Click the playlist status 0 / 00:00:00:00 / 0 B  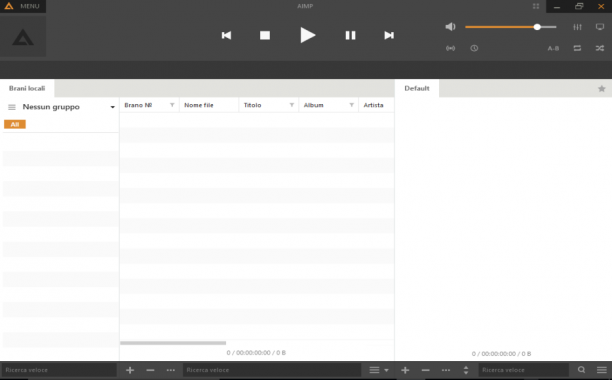tap(501, 354)
